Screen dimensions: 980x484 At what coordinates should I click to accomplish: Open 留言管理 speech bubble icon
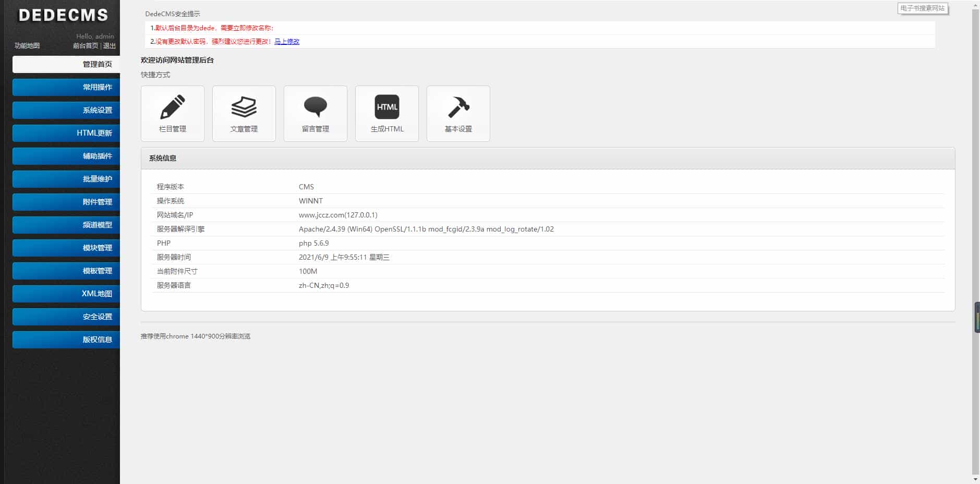click(x=316, y=107)
